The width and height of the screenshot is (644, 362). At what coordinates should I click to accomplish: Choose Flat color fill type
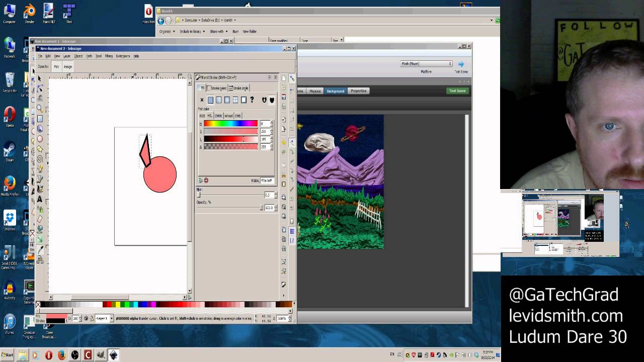click(210, 100)
